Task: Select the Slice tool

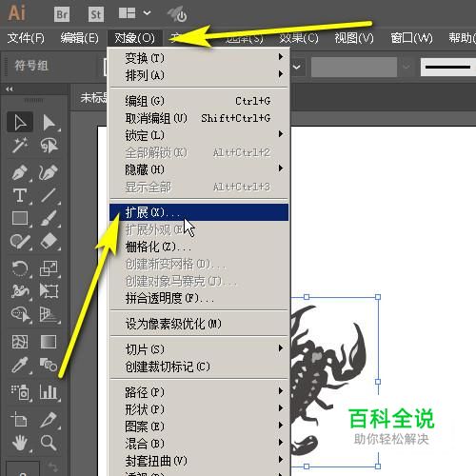Action: (x=49, y=420)
